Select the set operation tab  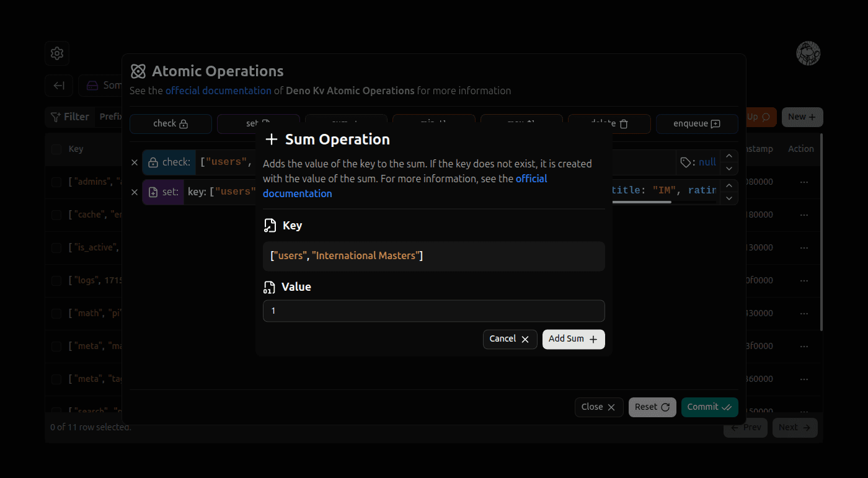point(259,123)
